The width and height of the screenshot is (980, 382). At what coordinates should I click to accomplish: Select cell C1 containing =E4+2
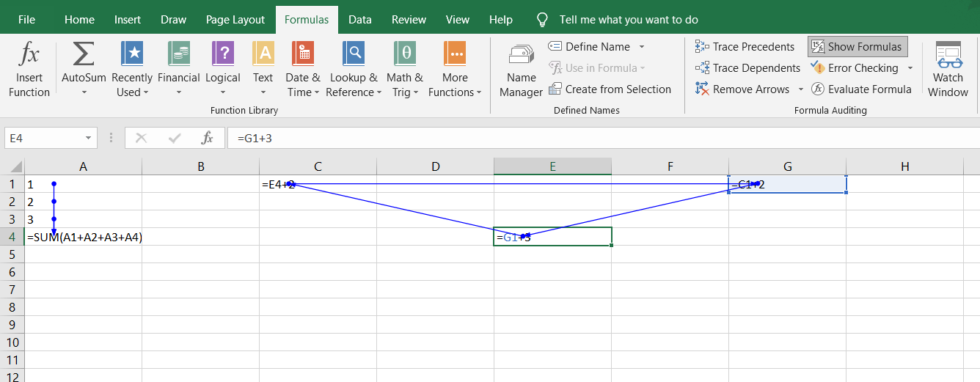318,184
